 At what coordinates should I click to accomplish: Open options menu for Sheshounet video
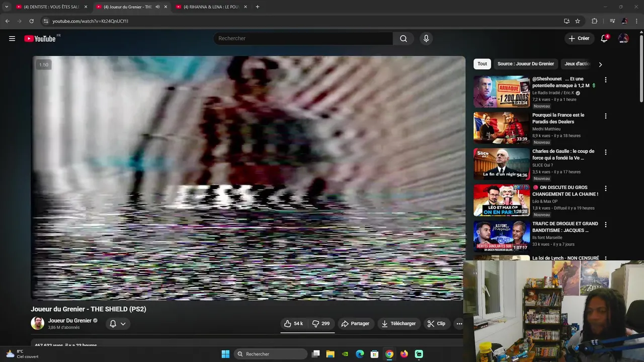point(605,80)
